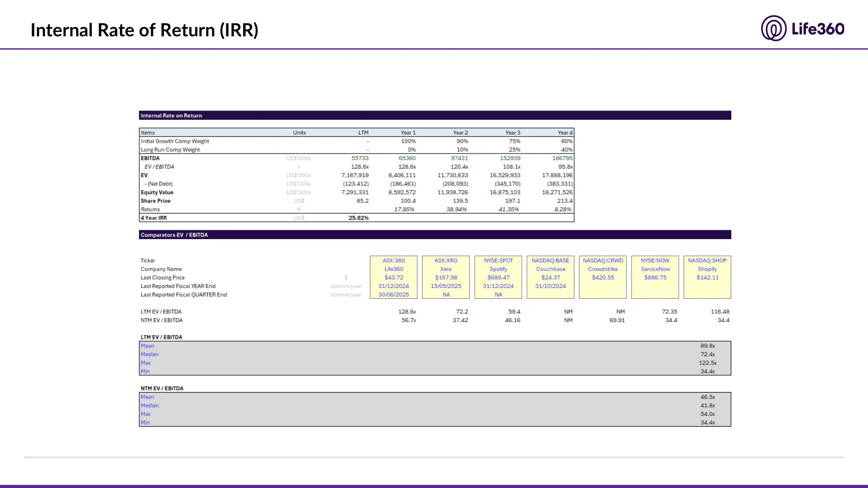
Task: Select the $689.47 closing price
Action: (x=499, y=278)
